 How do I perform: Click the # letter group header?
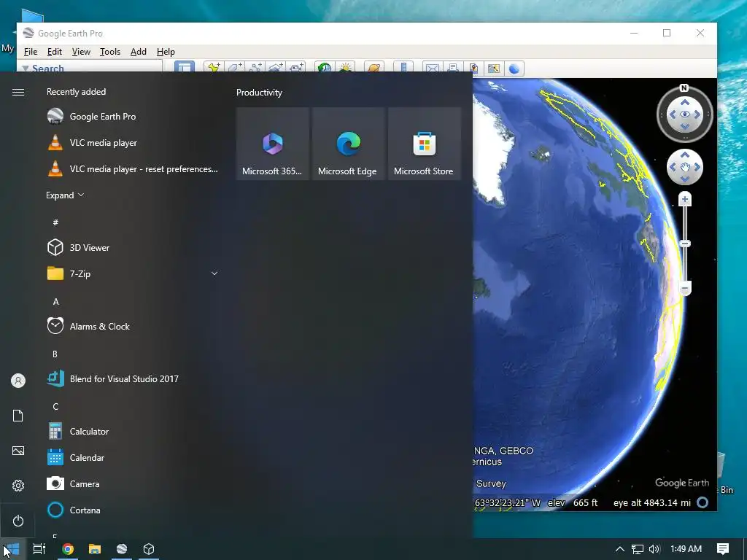(55, 222)
